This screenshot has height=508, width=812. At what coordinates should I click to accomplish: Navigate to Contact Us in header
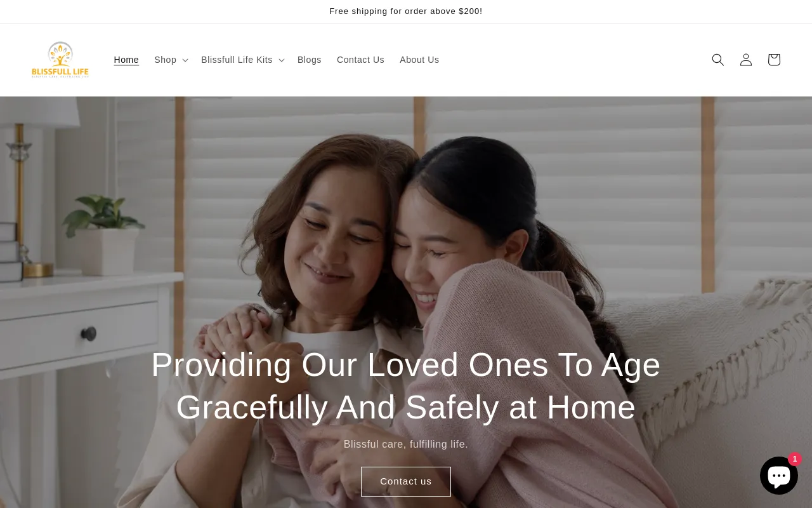pos(360,60)
